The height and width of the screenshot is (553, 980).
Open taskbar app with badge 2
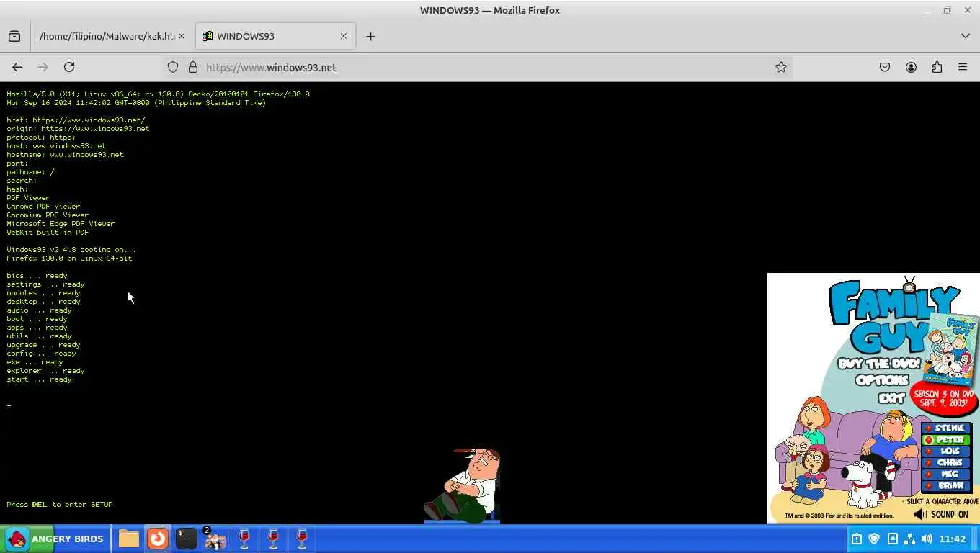pos(215,539)
